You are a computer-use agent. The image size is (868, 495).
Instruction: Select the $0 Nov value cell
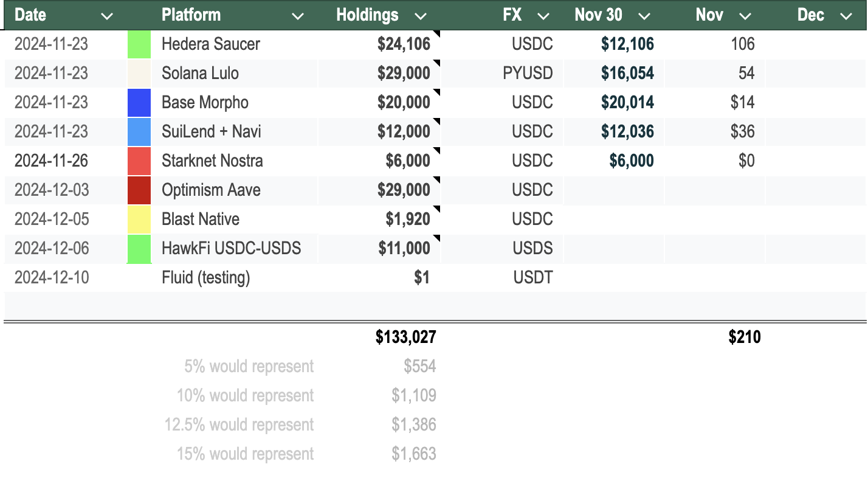coord(715,161)
